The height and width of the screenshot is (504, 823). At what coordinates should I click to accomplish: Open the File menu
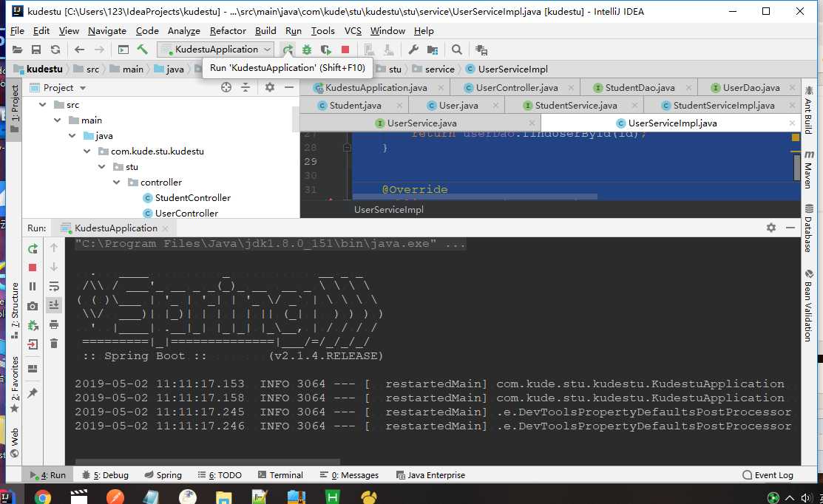coord(17,31)
